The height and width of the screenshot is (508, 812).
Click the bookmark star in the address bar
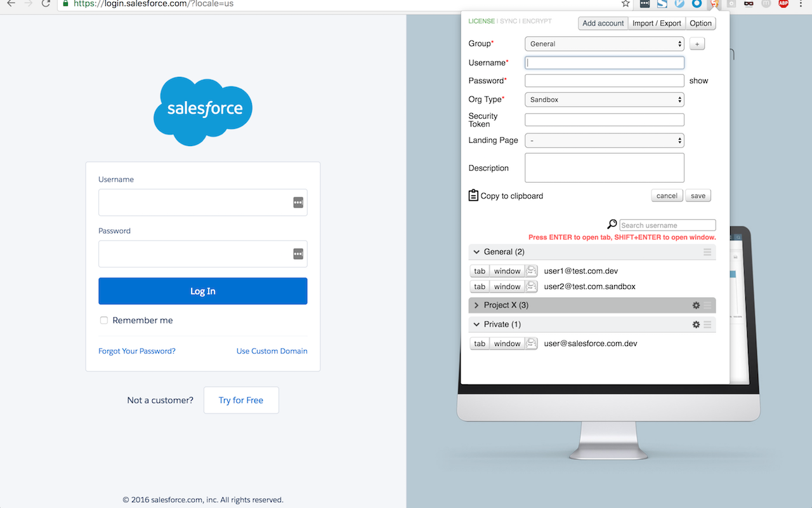click(626, 4)
